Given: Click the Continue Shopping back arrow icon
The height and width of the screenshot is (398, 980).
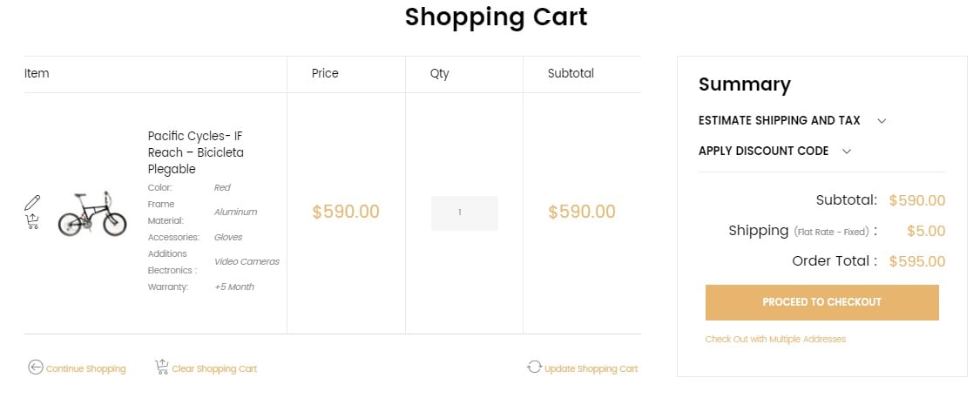Looking at the screenshot, I should (36, 368).
